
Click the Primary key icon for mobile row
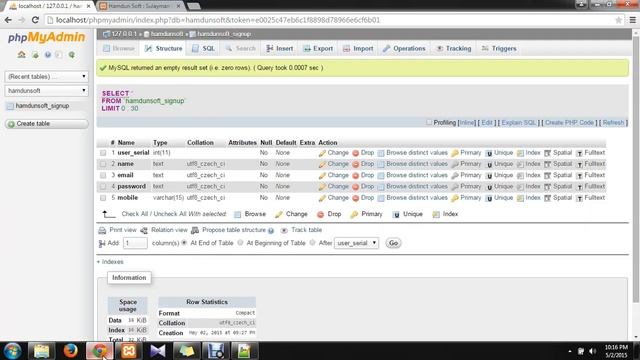click(455, 198)
